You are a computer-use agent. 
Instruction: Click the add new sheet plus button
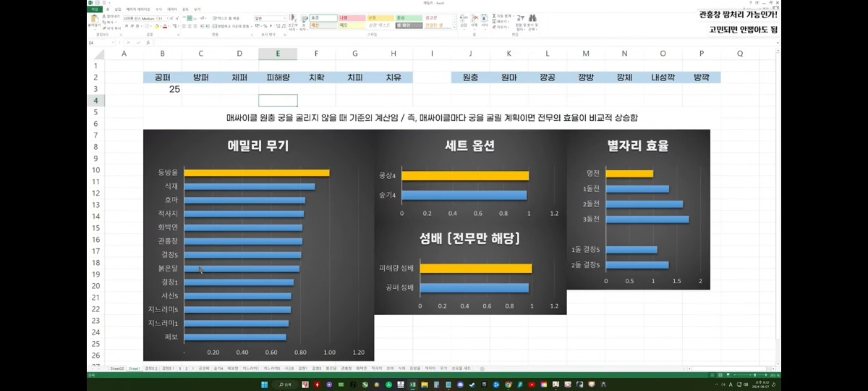point(482,369)
